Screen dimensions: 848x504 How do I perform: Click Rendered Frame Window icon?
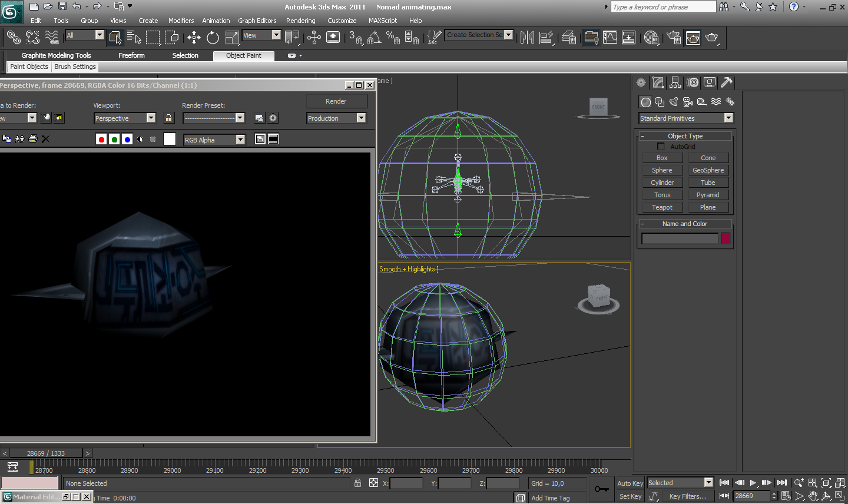click(693, 38)
